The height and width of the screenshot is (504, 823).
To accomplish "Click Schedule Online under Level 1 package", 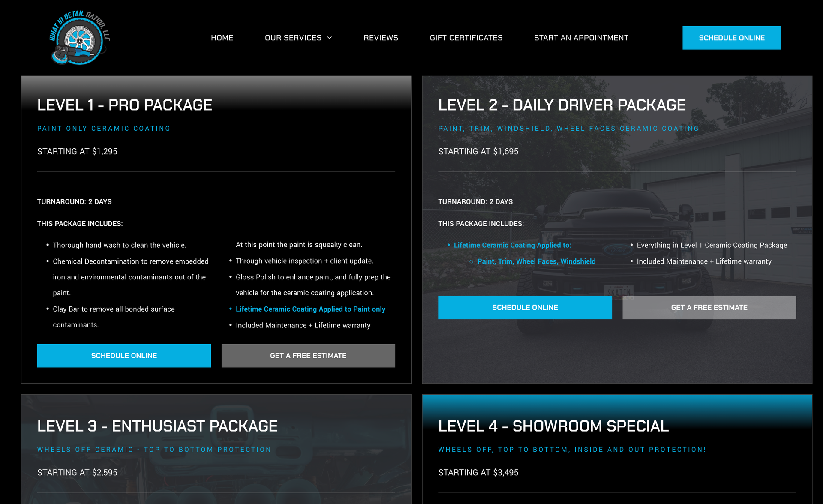I will tap(124, 355).
